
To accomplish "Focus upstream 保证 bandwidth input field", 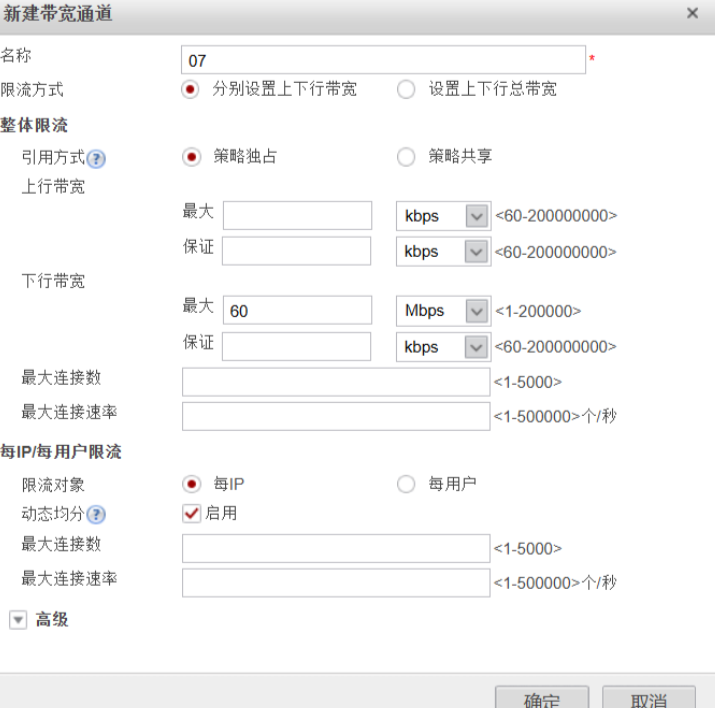I will [x=296, y=251].
